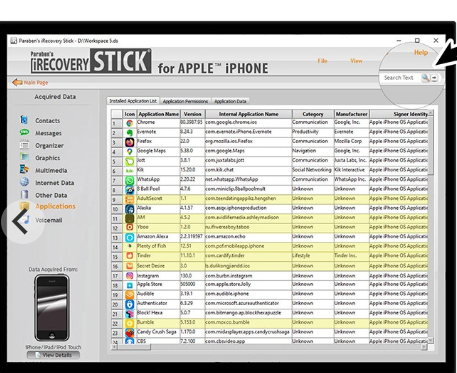The width and height of the screenshot is (457, 373).
Task: Click the Block! Hexa name cell
Action: (x=158, y=313)
